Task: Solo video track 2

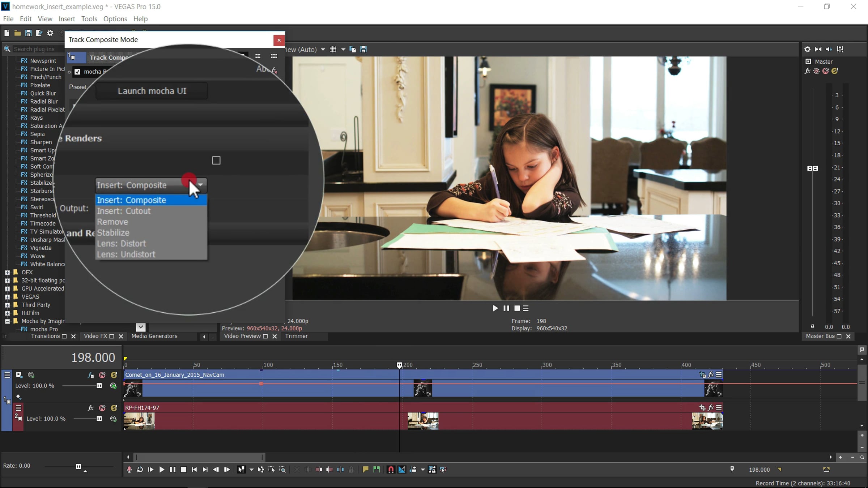Action: 114,408
